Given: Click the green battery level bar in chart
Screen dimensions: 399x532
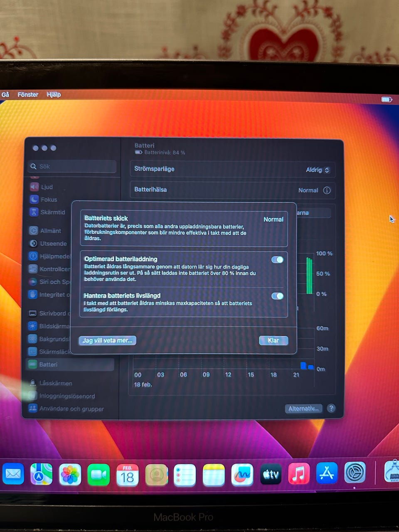Looking at the screenshot, I should pyautogui.click(x=309, y=276).
